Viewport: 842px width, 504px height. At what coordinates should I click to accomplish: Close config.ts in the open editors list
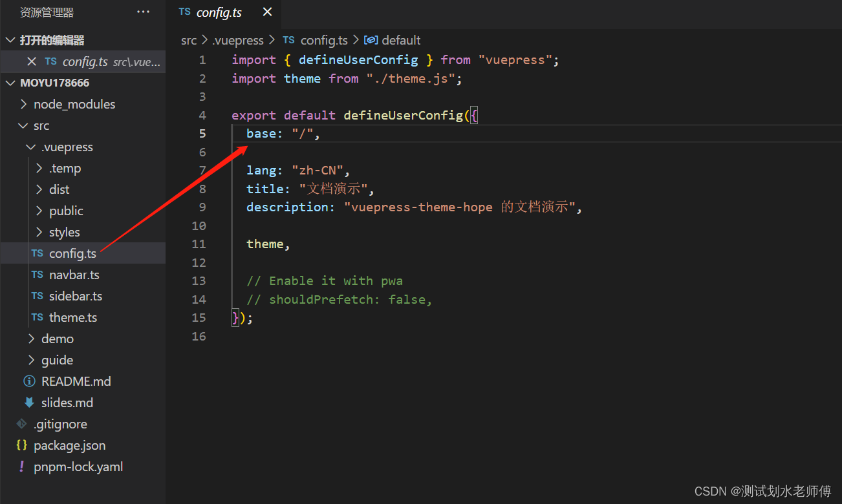31,61
